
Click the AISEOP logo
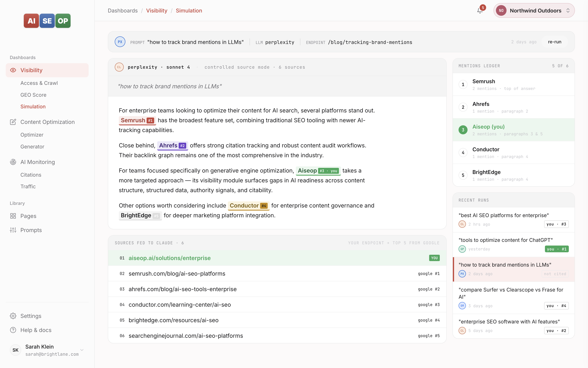point(47,21)
